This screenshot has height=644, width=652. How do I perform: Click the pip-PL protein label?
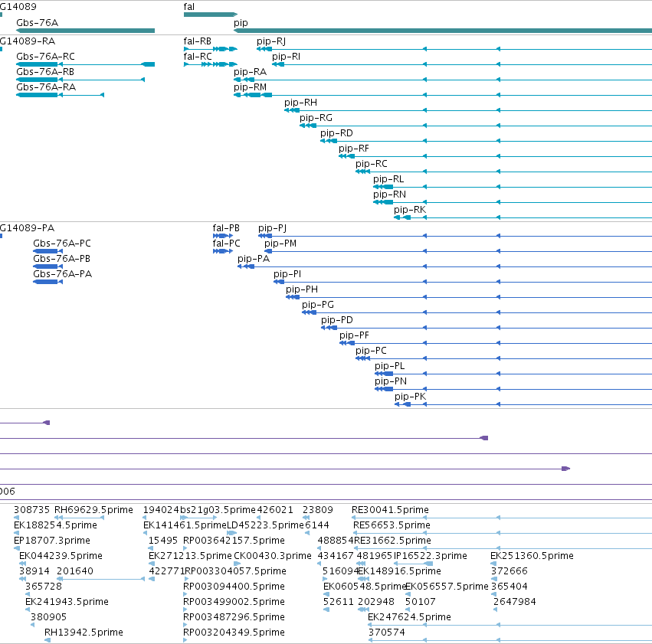(x=390, y=366)
